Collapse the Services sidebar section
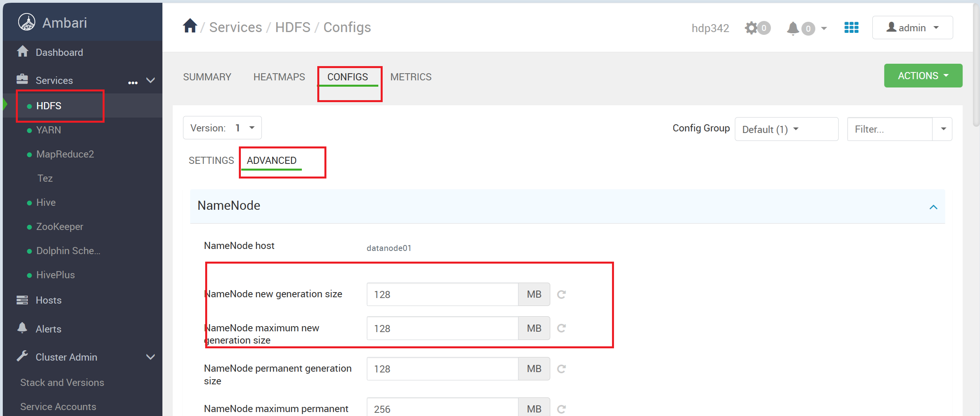Image resolution: width=980 pixels, height=416 pixels. pos(151,80)
